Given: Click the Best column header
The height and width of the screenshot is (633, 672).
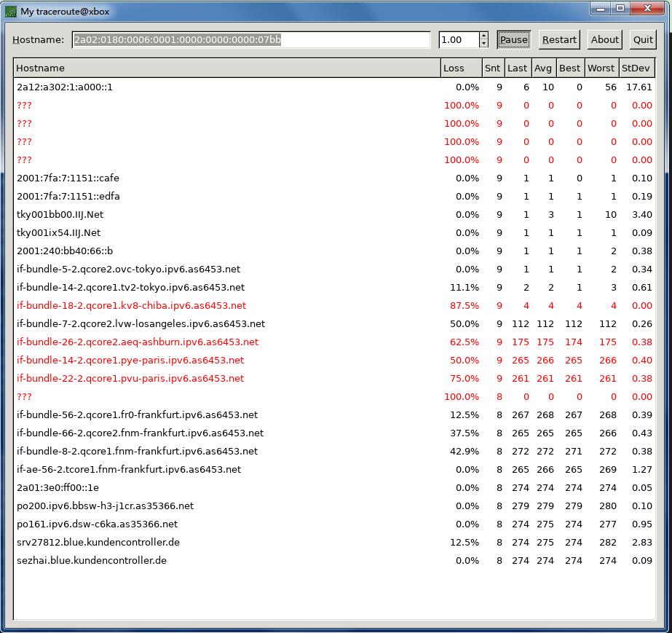Looking at the screenshot, I should point(570,68).
